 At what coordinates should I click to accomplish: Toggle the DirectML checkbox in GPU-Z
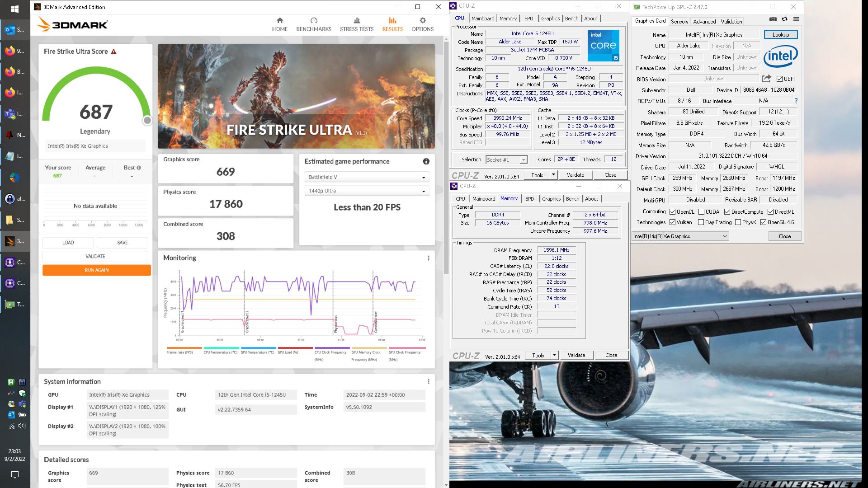770,212
